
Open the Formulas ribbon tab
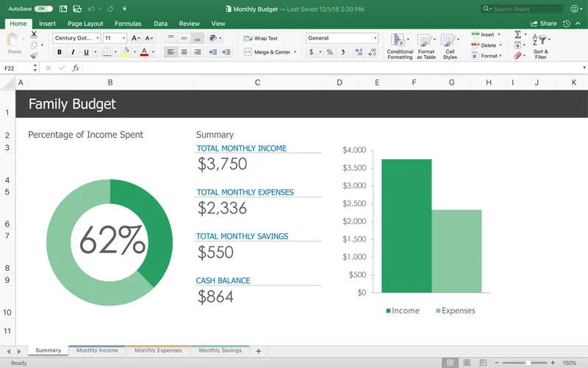pyautogui.click(x=128, y=24)
